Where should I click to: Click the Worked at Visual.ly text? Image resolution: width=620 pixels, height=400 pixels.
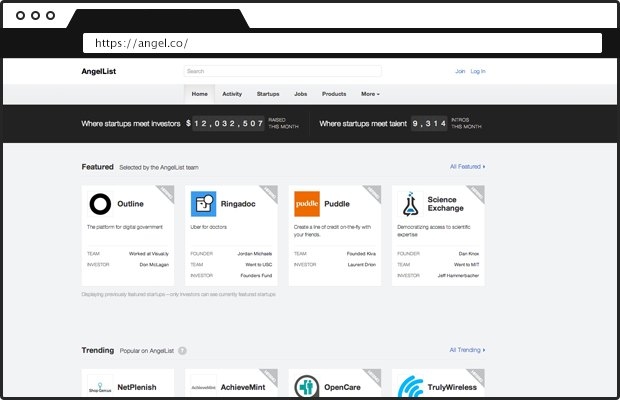149,254
